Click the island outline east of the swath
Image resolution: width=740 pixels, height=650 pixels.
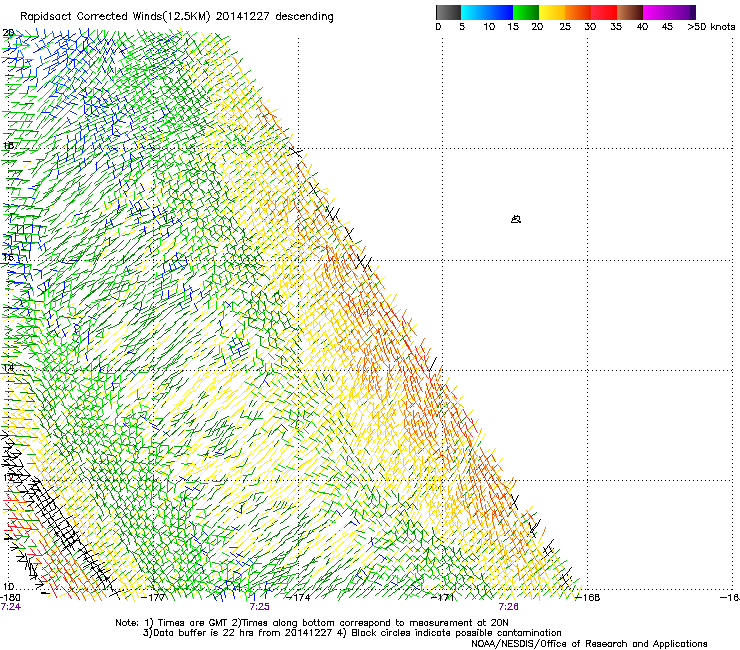[516, 219]
